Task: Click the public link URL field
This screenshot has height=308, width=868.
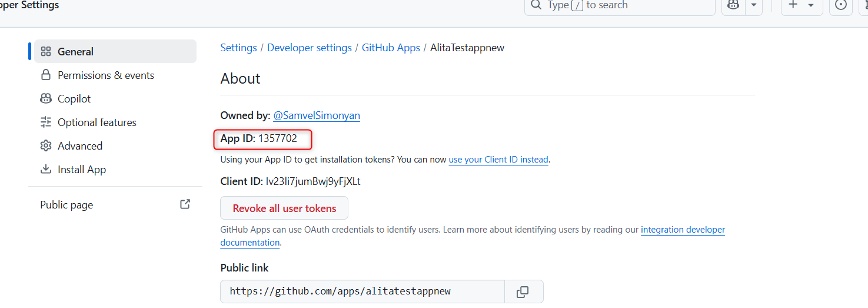Action: pyautogui.click(x=363, y=292)
